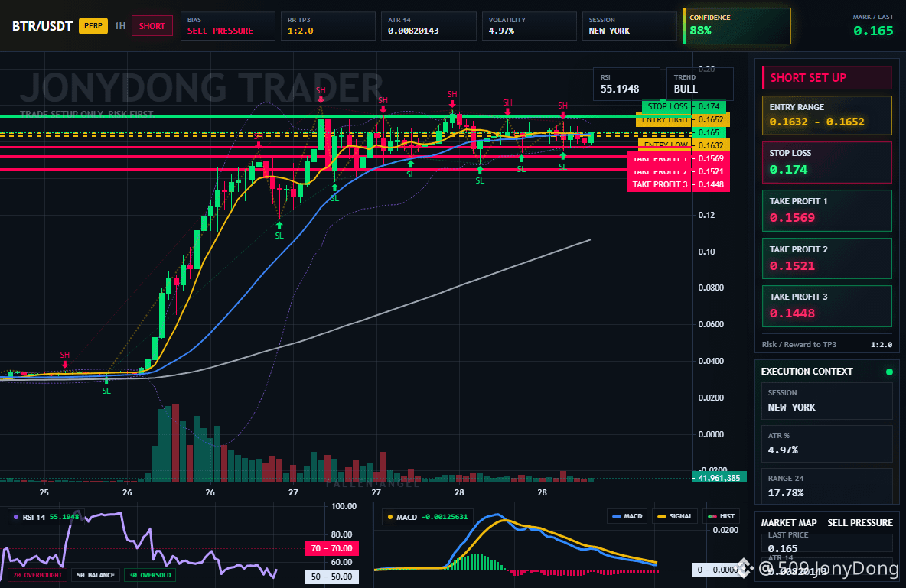Click the 100.00 RSI axis label
Image resolution: width=906 pixels, height=588 pixels.
(x=344, y=506)
